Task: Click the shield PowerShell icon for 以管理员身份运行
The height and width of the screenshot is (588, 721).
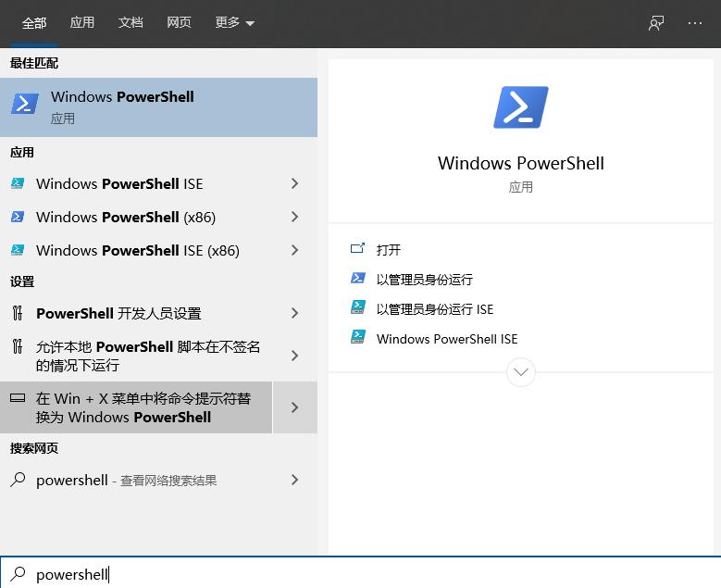Action: (358, 278)
